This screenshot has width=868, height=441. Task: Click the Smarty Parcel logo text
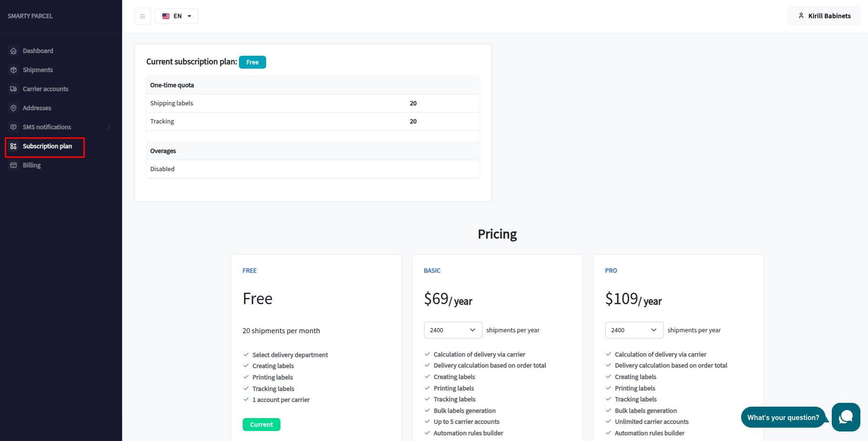pyautogui.click(x=30, y=16)
